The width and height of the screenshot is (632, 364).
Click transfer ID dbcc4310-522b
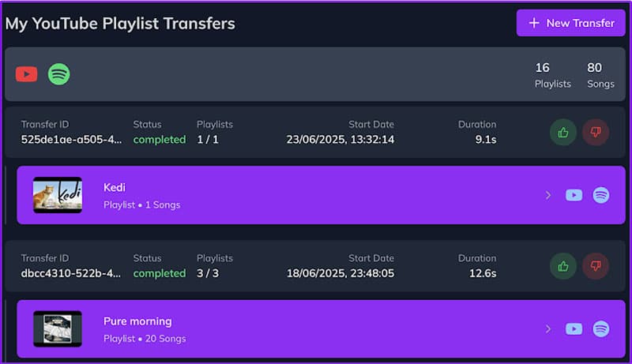[x=71, y=273]
